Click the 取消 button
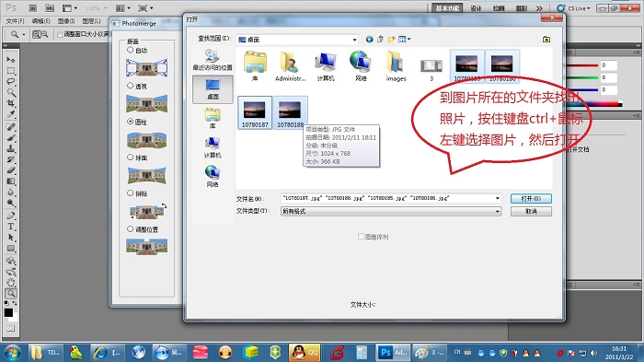The height and width of the screenshot is (362, 644). pyautogui.click(x=531, y=212)
